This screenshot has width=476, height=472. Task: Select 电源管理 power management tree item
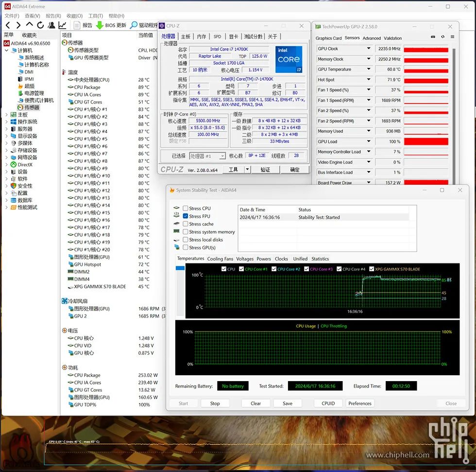click(31, 93)
